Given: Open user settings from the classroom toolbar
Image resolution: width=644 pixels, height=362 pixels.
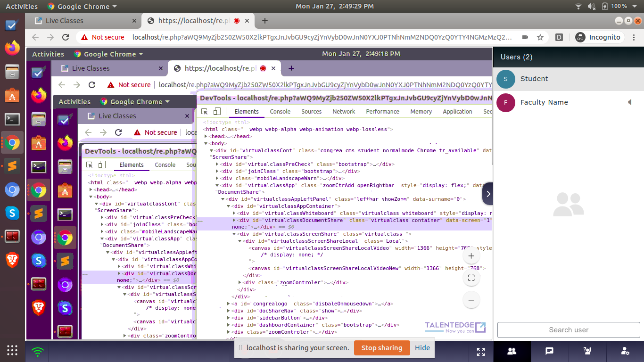Looking at the screenshot, I should 625,351.
